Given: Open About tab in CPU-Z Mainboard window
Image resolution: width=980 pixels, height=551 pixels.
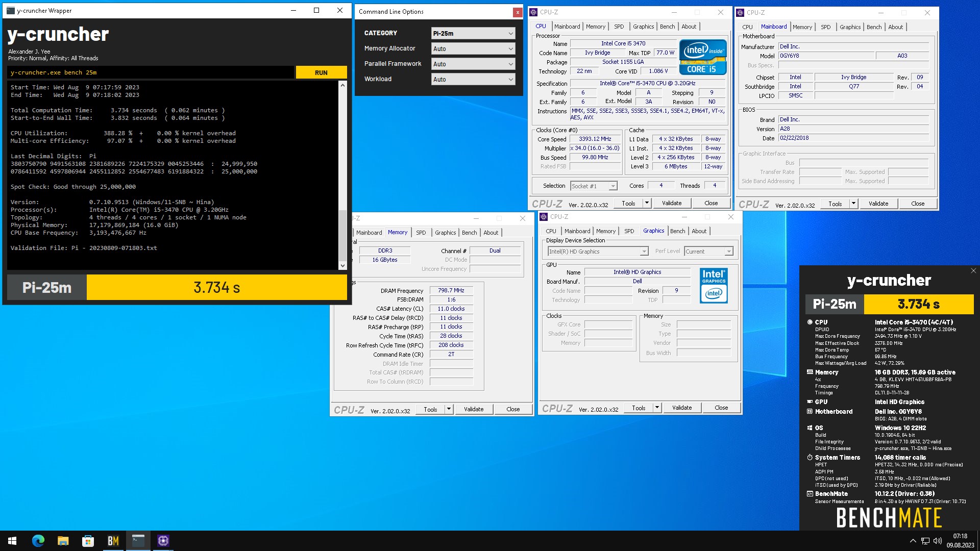Looking at the screenshot, I should coord(895,27).
